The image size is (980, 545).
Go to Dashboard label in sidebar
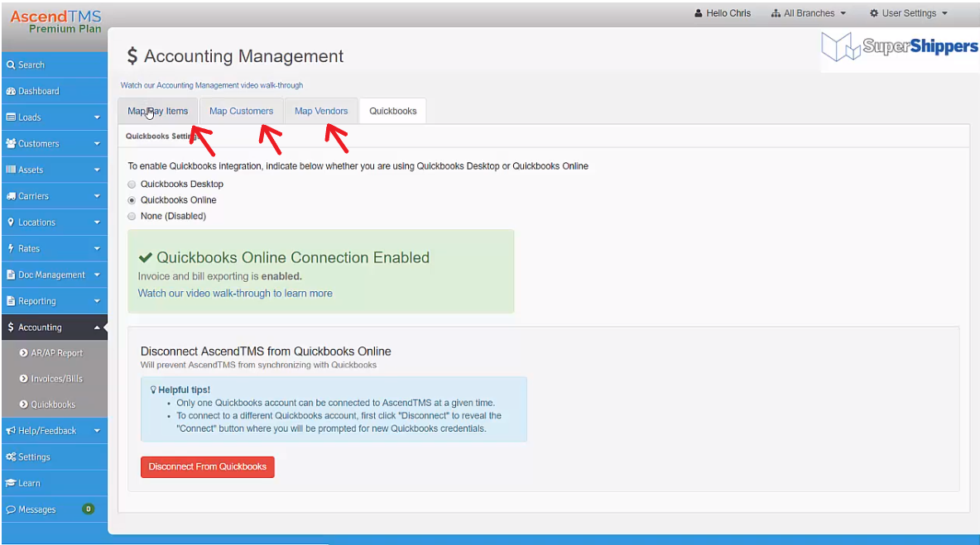pos(39,91)
